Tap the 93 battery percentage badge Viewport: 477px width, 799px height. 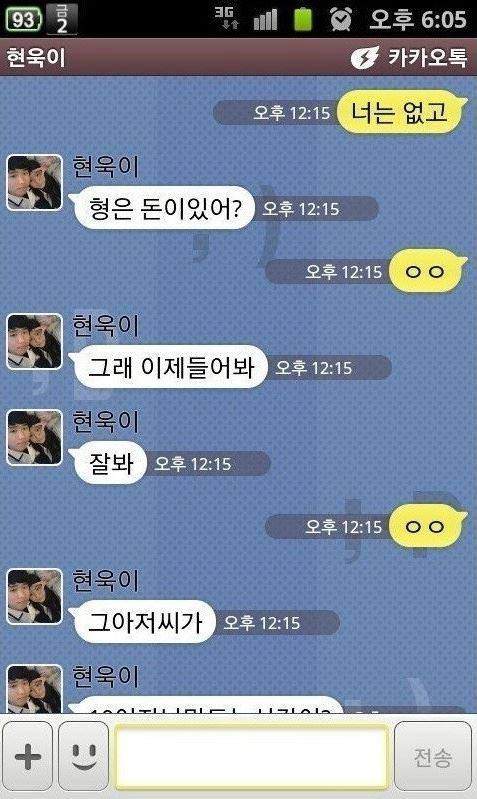pyautogui.click(x=23, y=19)
